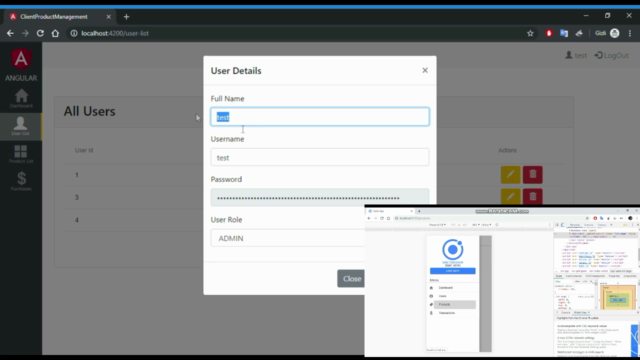This screenshot has height=360, width=640.
Task: Click the User Id column header
Action: tap(84, 150)
